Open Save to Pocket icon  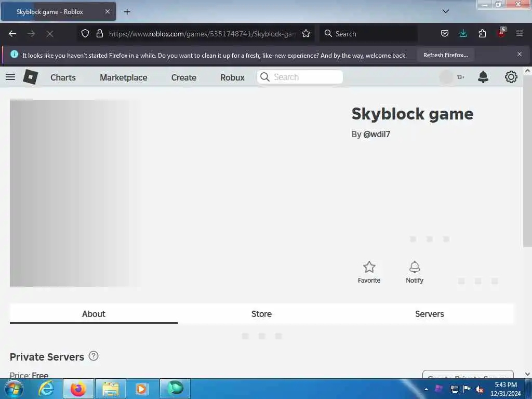[x=445, y=33]
